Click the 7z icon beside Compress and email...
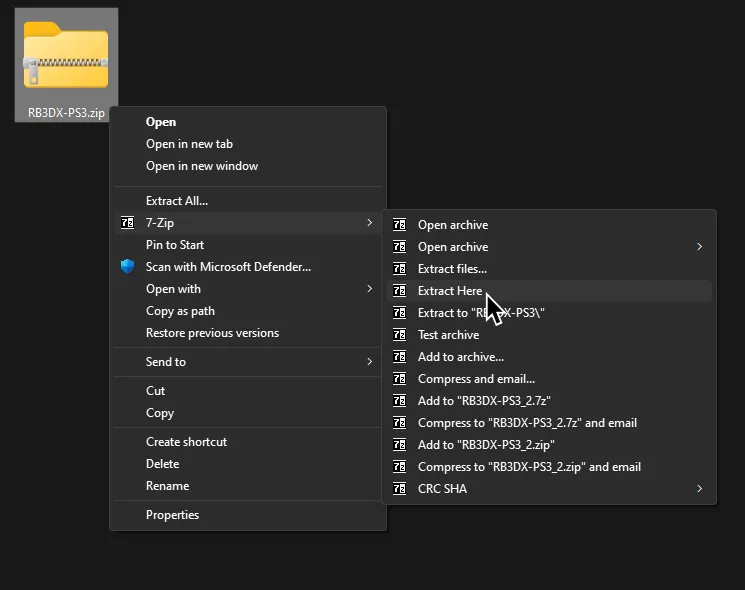The width and height of the screenshot is (745, 590). [x=400, y=379]
